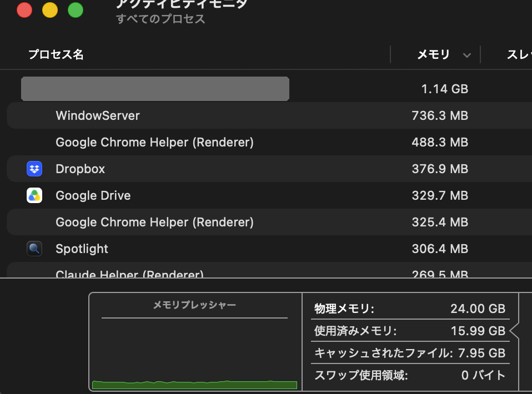Click the 使用済みメモリ 15.99 GB entry
Viewport: 532px width, 394px height.
[410, 331]
